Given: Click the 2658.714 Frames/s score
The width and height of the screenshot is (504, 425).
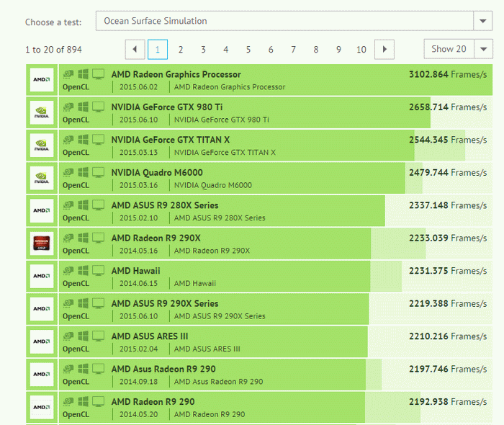Looking at the screenshot, I should point(448,107).
